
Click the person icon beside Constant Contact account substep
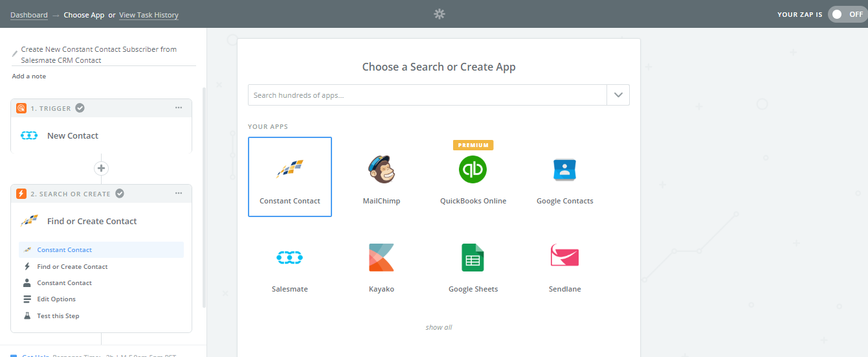(27, 282)
